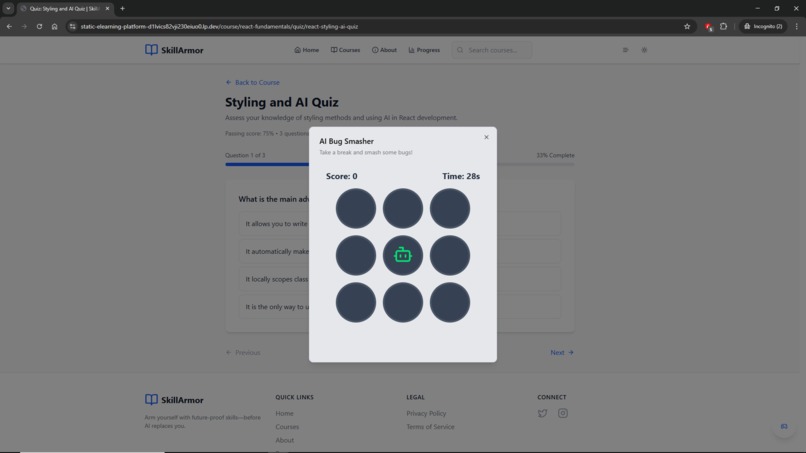
Task: Click the top-middle game hole
Action: [x=402, y=208]
